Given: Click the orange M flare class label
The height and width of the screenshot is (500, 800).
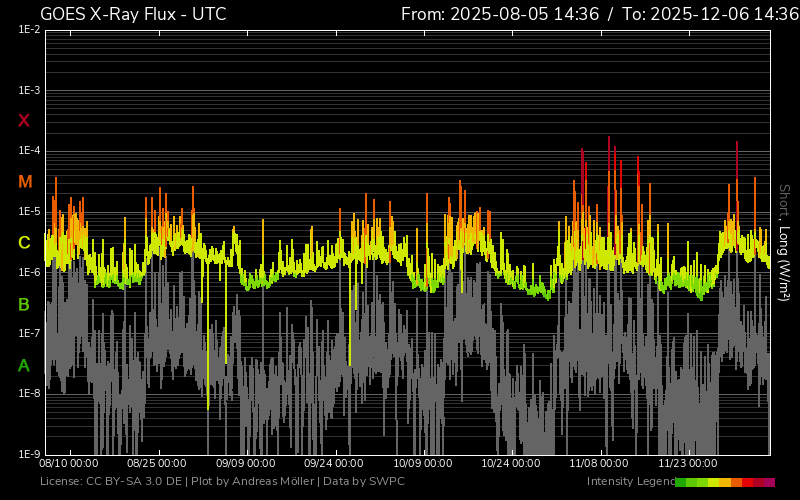Looking at the screenshot, I should (24, 182).
